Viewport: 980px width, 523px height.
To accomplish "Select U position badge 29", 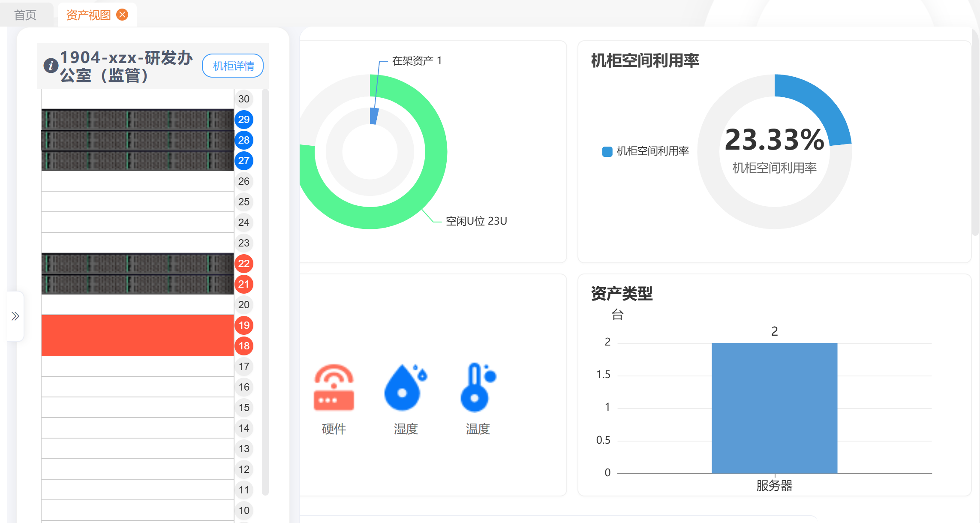I will pyautogui.click(x=244, y=120).
